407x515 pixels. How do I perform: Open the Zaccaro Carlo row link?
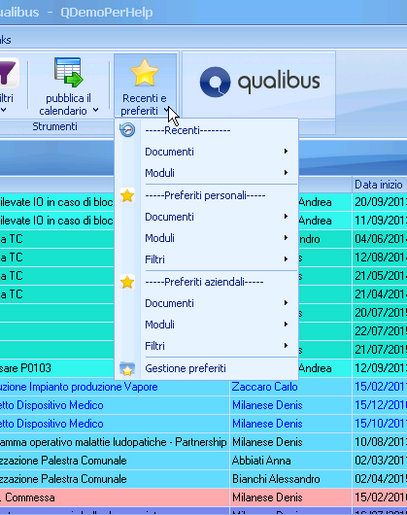[265, 387]
